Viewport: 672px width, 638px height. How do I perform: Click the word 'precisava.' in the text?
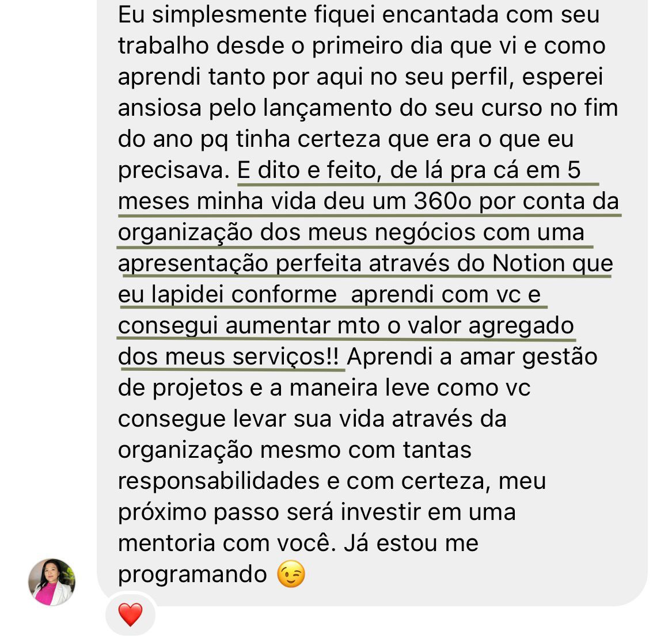click(x=173, y=171)
